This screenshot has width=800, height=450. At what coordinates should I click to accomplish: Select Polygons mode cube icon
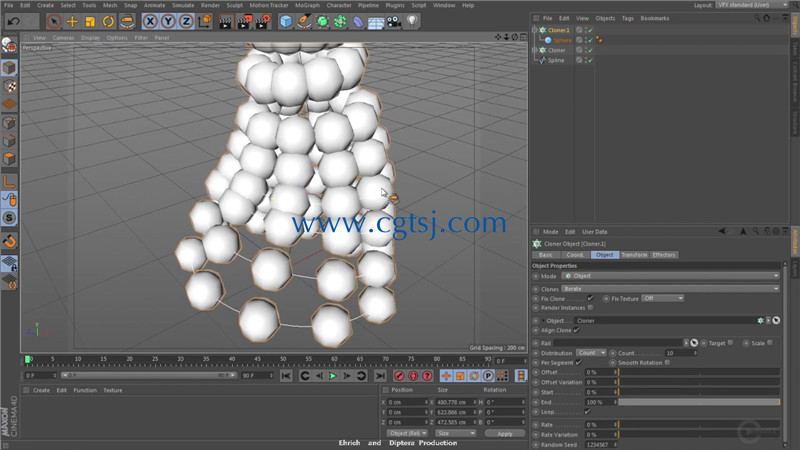(9, 159)
